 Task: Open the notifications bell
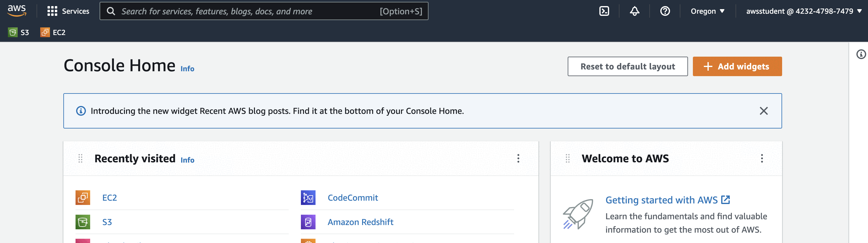coord(634,11)
